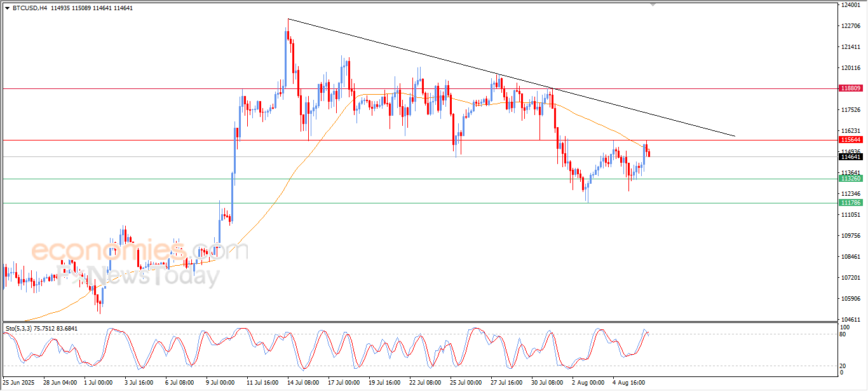Click the black 114641 current price tag
Screen dimensions: 868x391
850,156
